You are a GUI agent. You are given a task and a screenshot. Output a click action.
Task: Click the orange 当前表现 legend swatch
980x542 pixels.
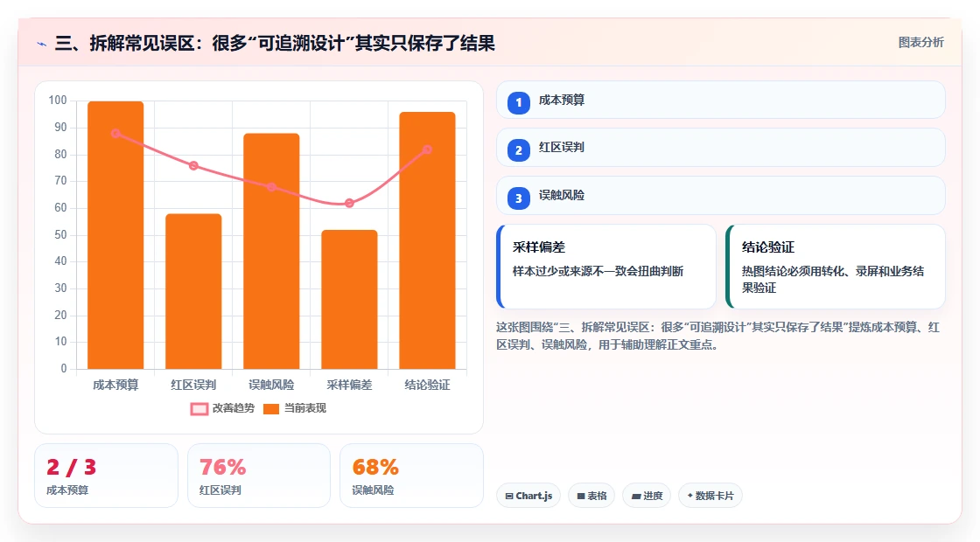pos(270,409)
